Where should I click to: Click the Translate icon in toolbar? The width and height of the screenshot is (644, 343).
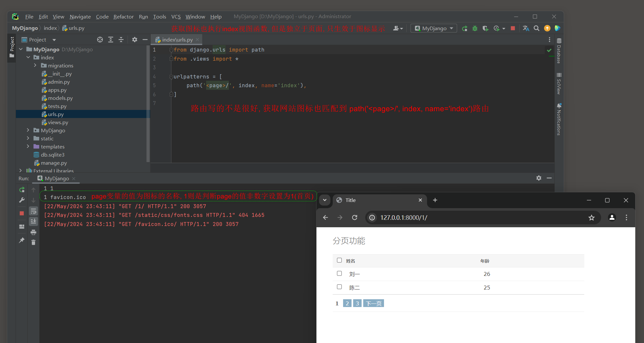[526, 29]
